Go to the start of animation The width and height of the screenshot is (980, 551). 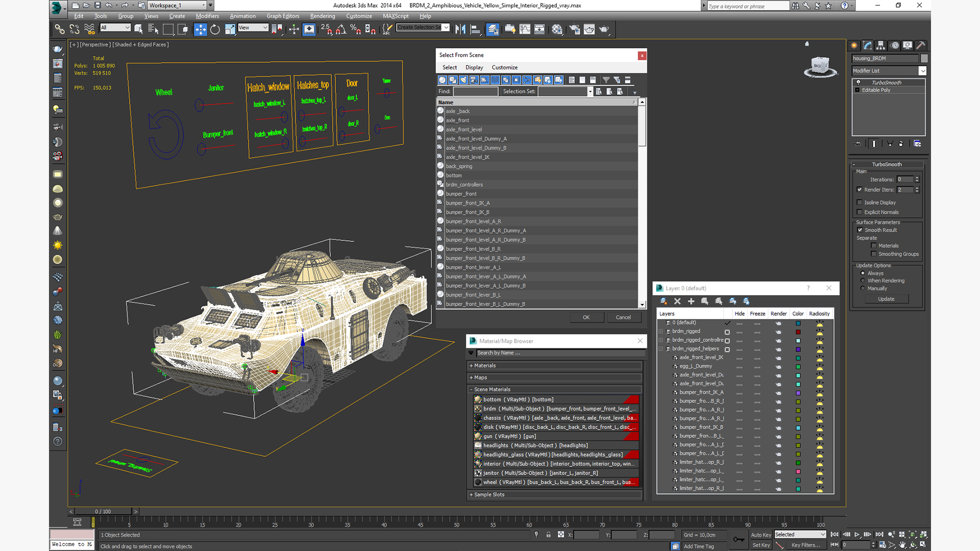click(835, 535)
